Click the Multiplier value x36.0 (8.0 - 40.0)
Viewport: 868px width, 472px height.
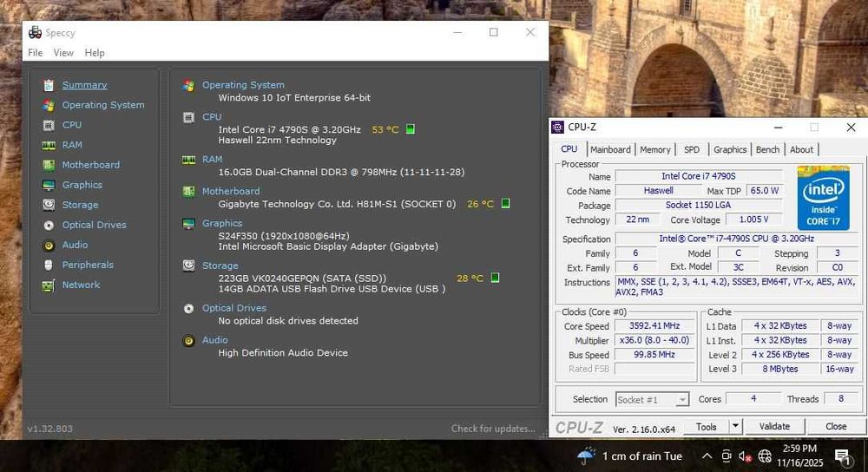click(654, 340)
